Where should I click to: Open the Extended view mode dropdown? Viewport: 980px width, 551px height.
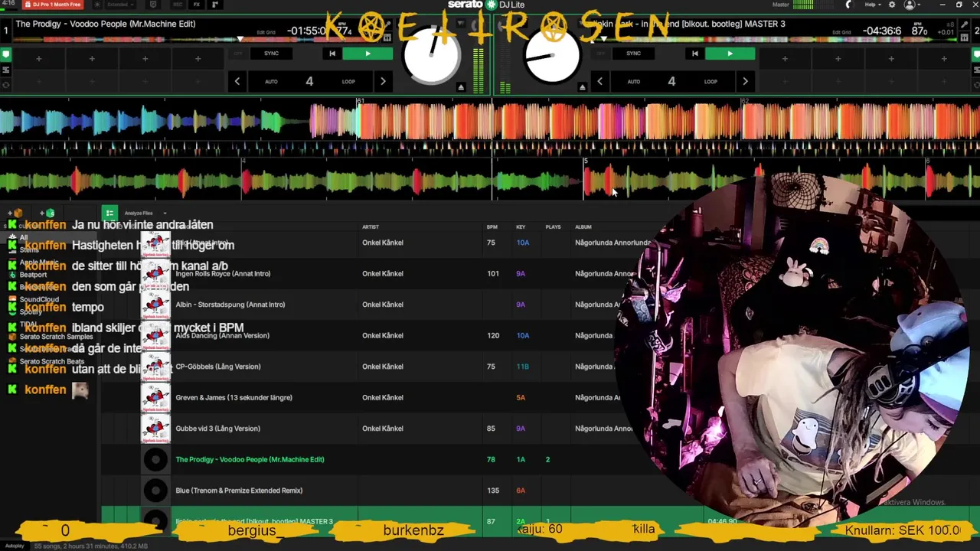click(119, 5)
